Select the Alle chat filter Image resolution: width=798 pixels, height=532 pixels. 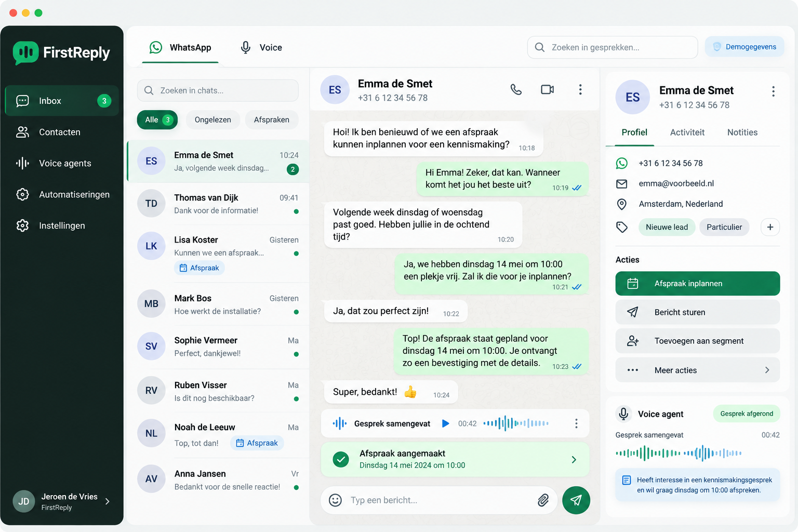coord(157,120)
